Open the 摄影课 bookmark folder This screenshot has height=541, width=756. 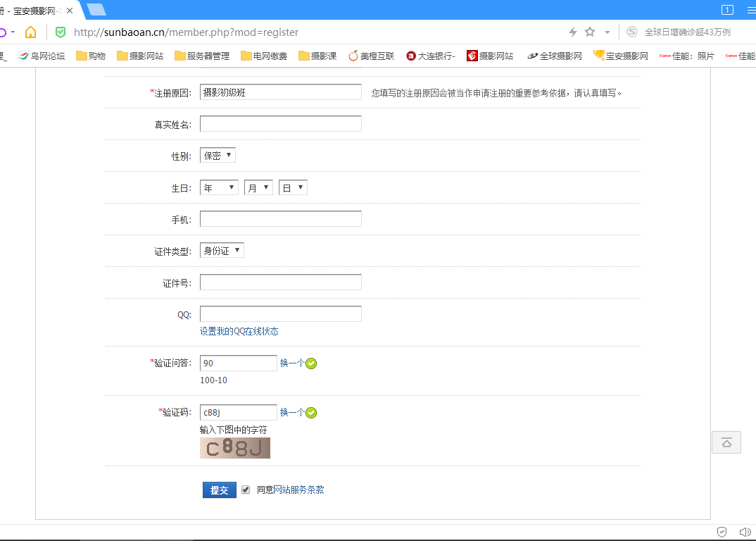pos(317,56)
